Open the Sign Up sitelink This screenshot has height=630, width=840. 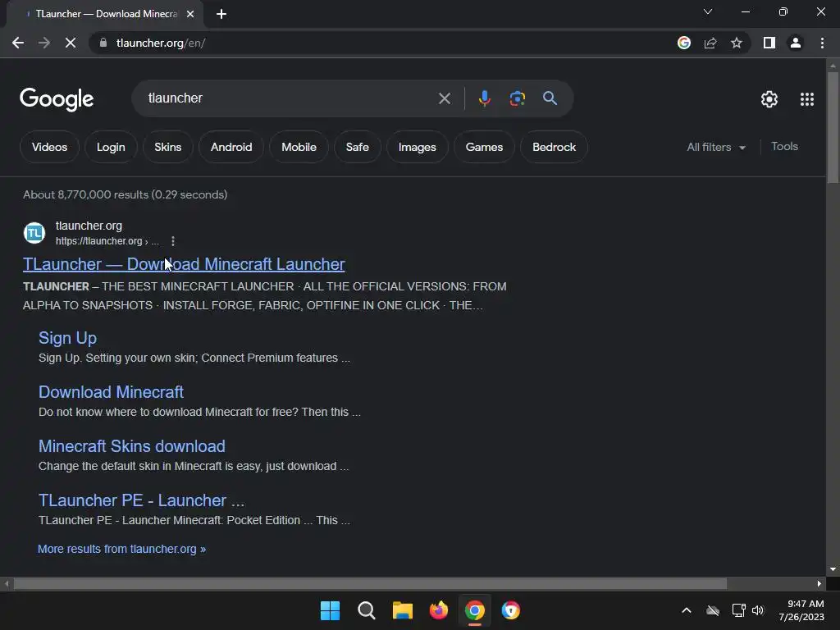click(x=67, y=338)
